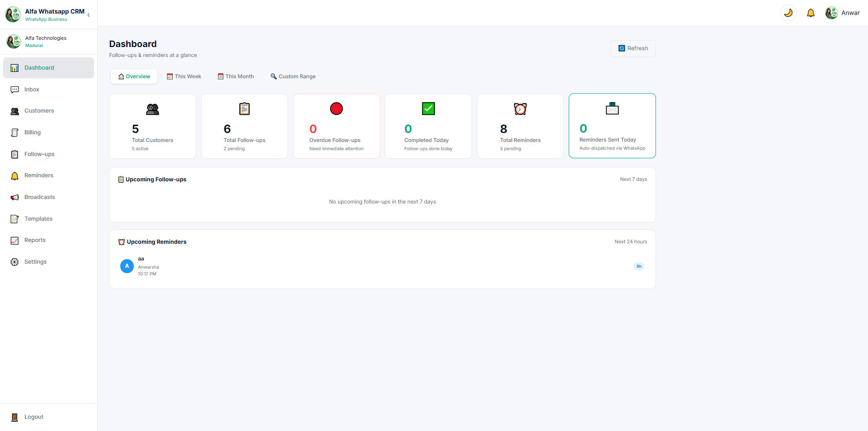The width and height of the screenshot is (868, 431).
Task: Select the Overview tab
Action: click(134, 76)
